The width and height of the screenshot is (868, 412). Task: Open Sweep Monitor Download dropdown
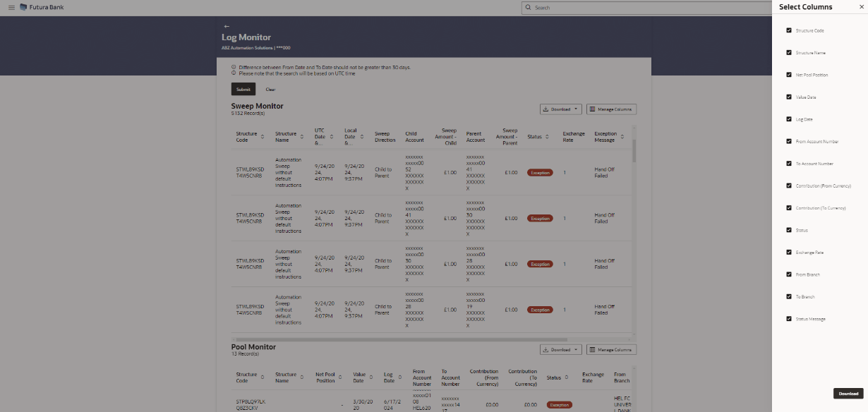[561, 109]
